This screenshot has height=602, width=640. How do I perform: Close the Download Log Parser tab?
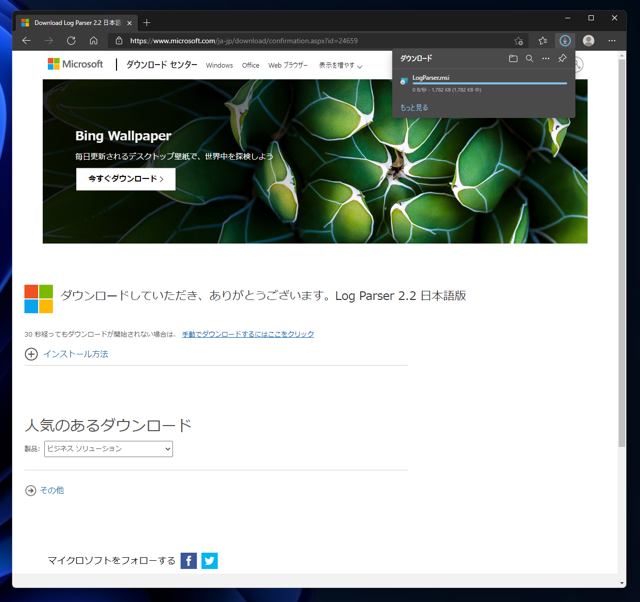[129, 23]
